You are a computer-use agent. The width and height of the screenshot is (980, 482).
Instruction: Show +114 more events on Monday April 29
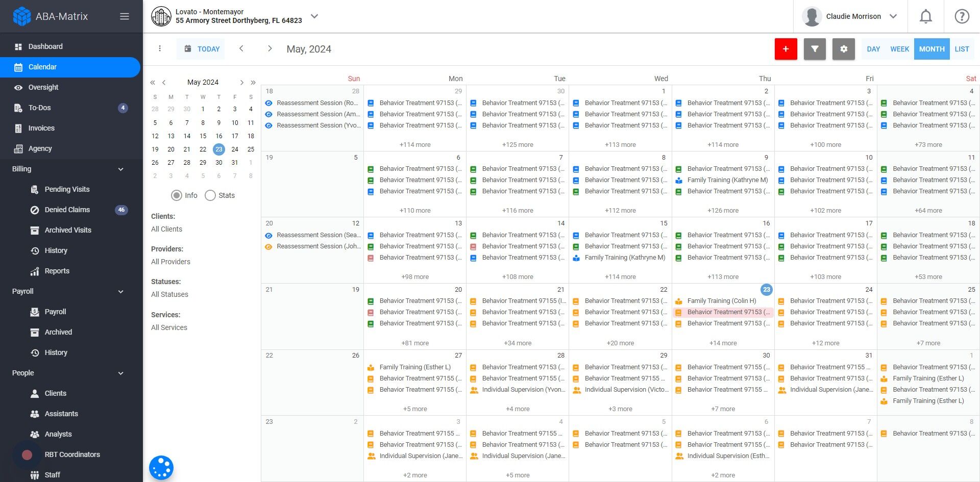tap(415, 145)
